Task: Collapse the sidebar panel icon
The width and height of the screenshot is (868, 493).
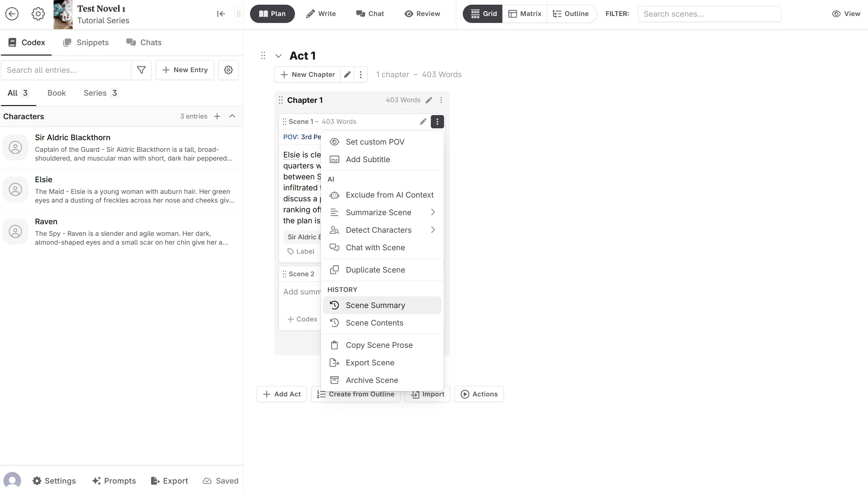Action: click(221, 14)
